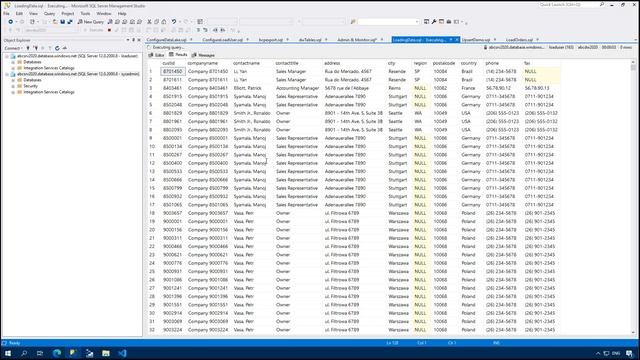
Task: Expand the sysadmin server's Security folder
Action: (x=13, y=86)
